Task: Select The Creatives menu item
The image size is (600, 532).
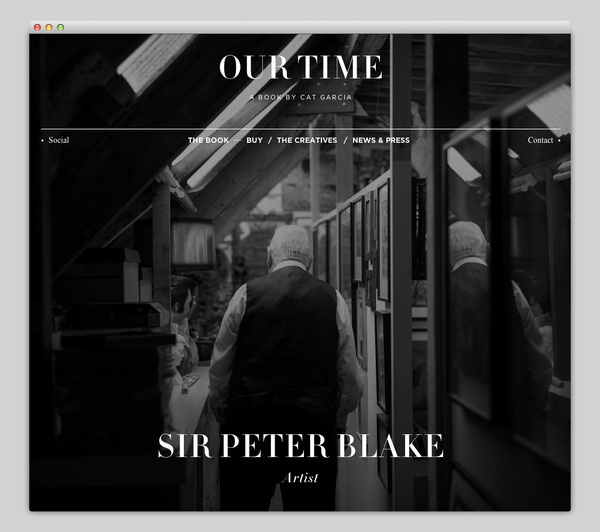Action: (x=307, y=140)
